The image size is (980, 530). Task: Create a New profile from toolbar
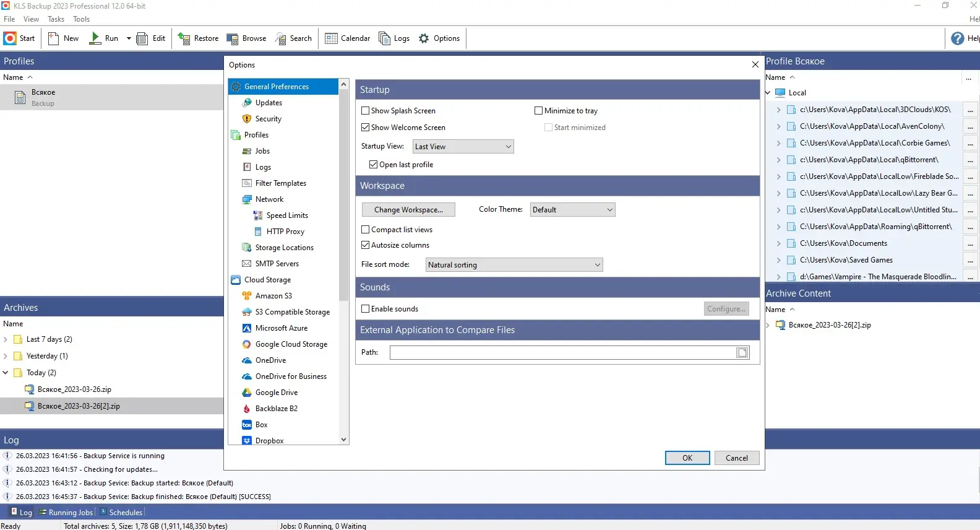coord(63,38)
